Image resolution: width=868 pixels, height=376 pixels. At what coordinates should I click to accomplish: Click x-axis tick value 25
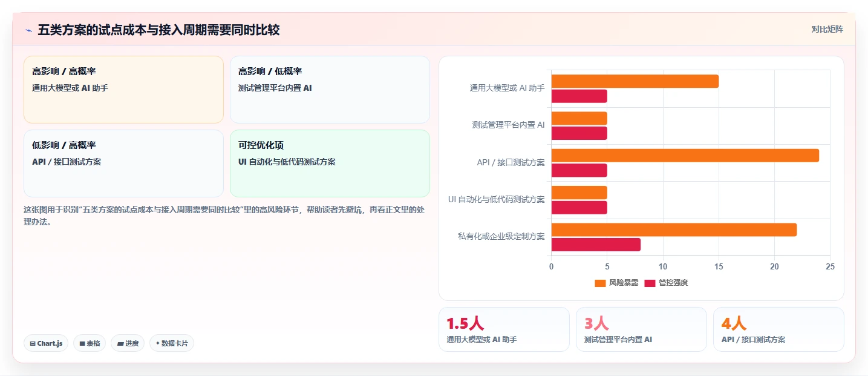point(830,266)
